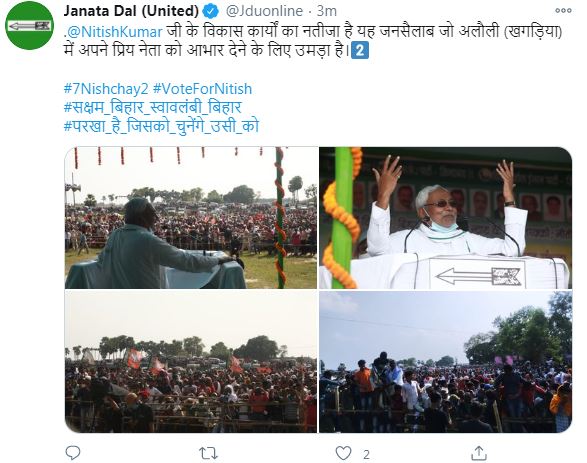Click the like count number 2
587x463 pixels.
(x=366, y=455)
